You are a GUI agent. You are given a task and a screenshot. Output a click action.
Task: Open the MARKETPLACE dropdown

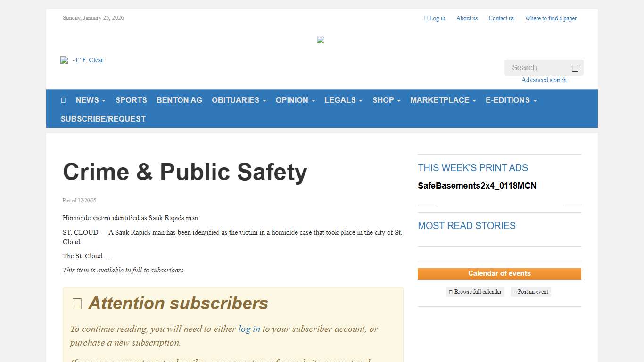(443, 100)
